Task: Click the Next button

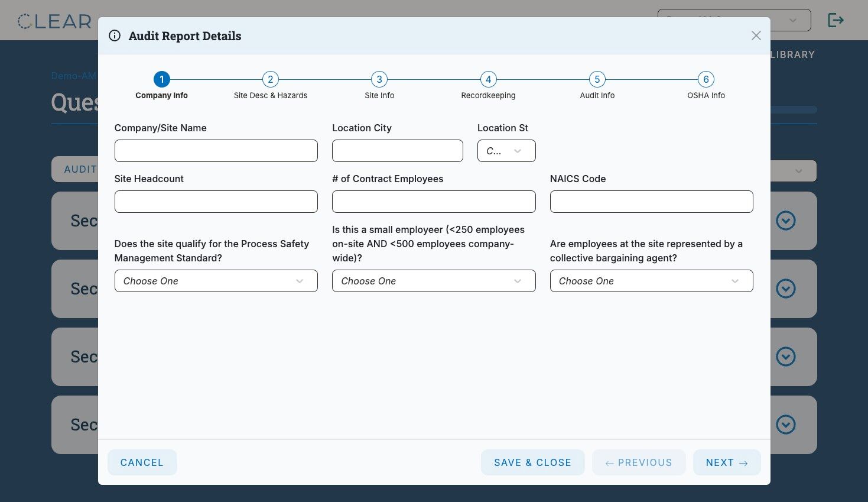Action: tap(727, 462)
